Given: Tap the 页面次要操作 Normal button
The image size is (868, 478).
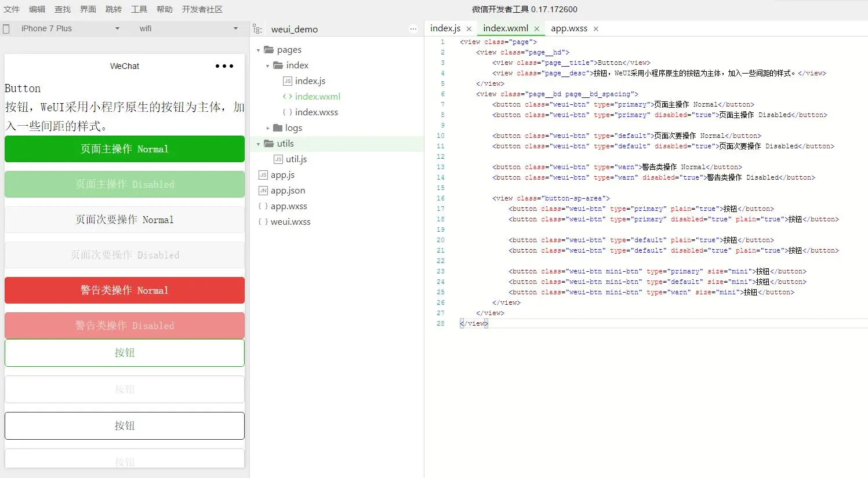Looking at the screenshot, I should point(125,220).
